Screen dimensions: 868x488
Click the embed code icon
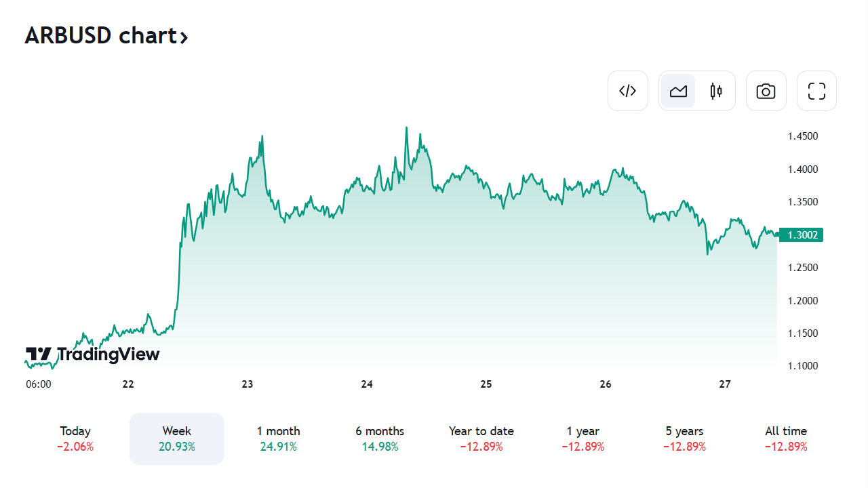pyautogui.click(x=627, y=91)
